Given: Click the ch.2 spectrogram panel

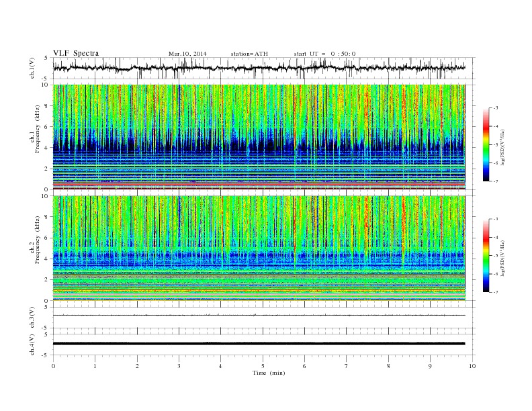Looking at the screenshot, I should 259,248.
